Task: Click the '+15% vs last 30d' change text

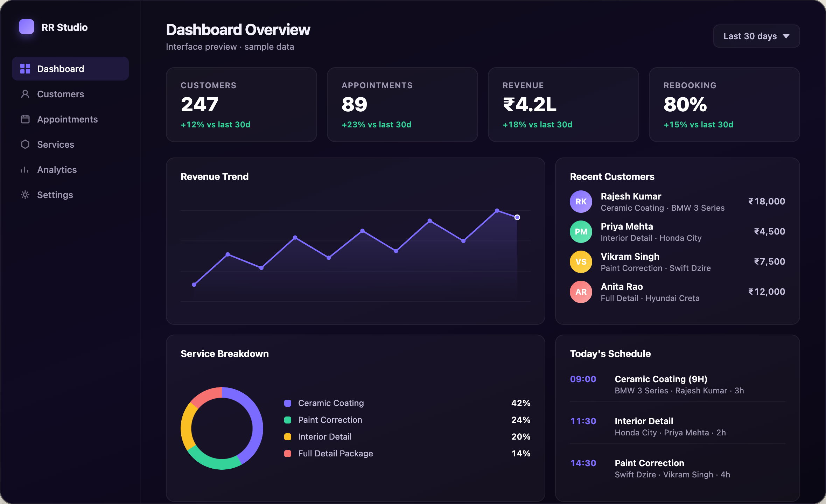Action: point(699,125)
